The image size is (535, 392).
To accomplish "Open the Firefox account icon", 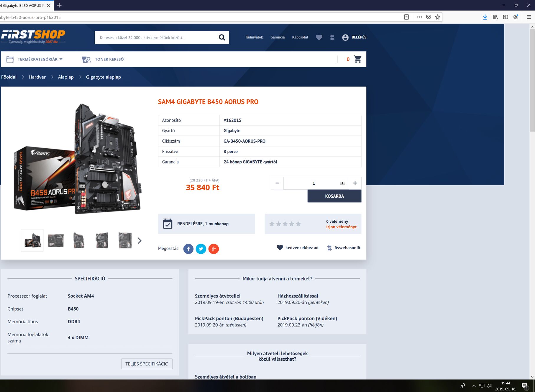I will click(516, 17).
